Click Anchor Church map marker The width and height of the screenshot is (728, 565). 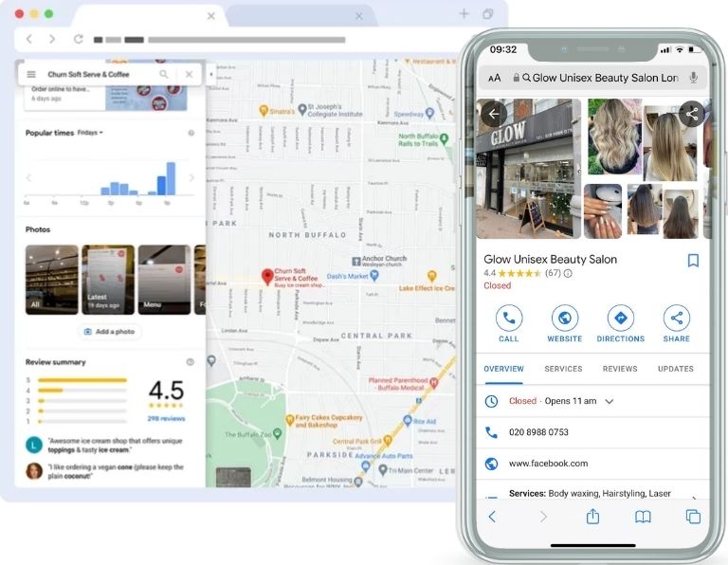[x=356, y=261]
